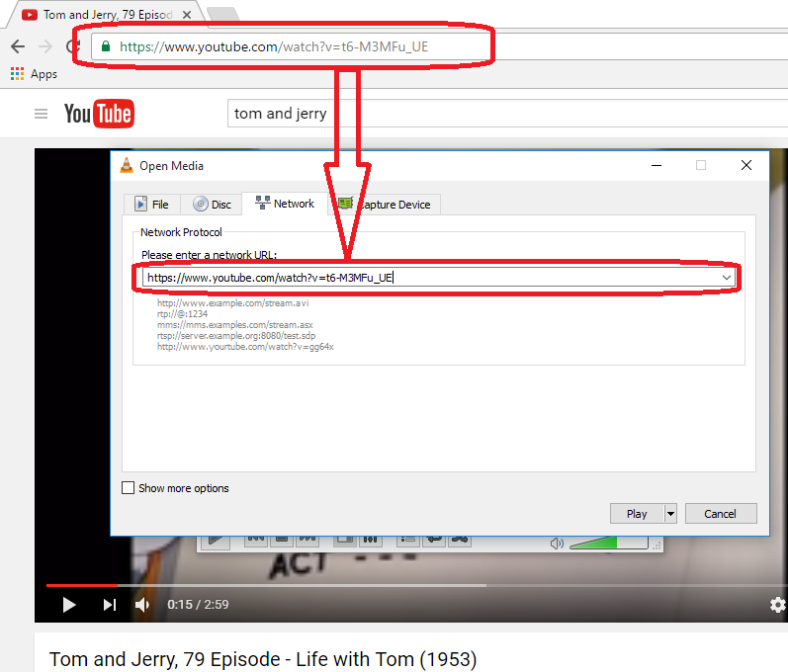Click the browser address bar URL
This screenshot has width=788, height=672.
(x=274, y=46)
